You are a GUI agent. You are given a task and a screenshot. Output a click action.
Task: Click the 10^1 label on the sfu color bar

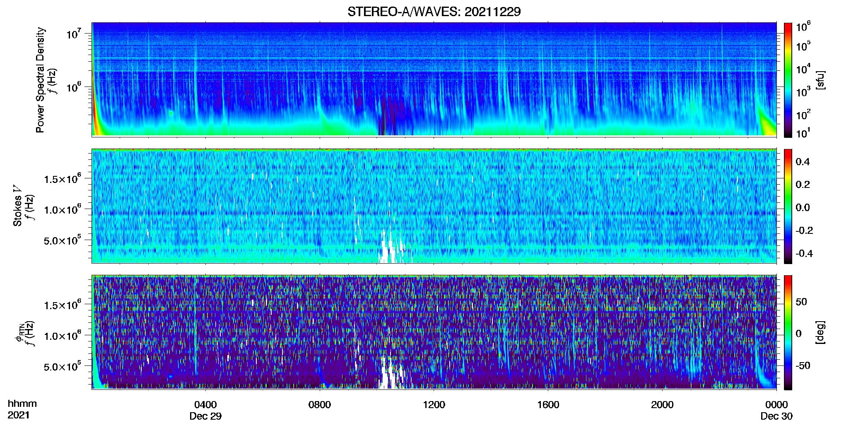coord(803,133)
